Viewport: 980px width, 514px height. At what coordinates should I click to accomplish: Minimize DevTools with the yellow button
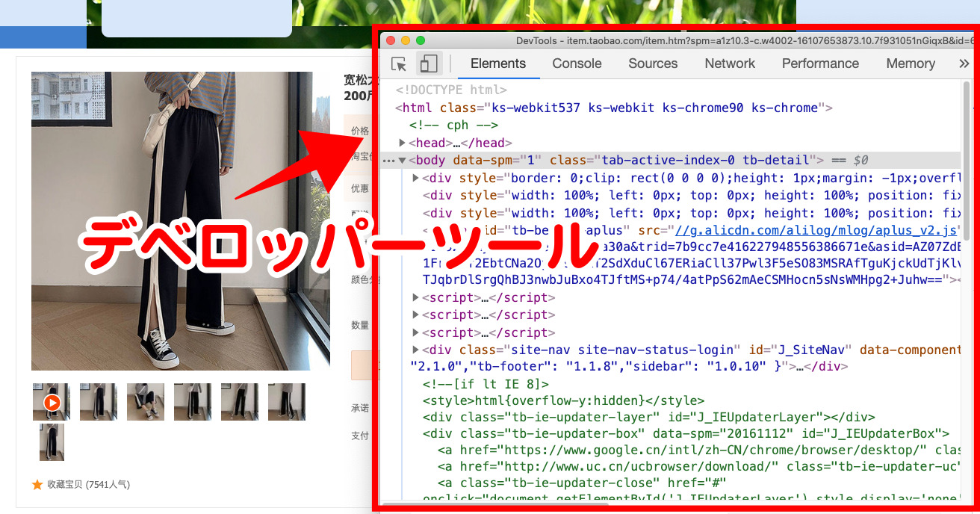pos(406,40)
